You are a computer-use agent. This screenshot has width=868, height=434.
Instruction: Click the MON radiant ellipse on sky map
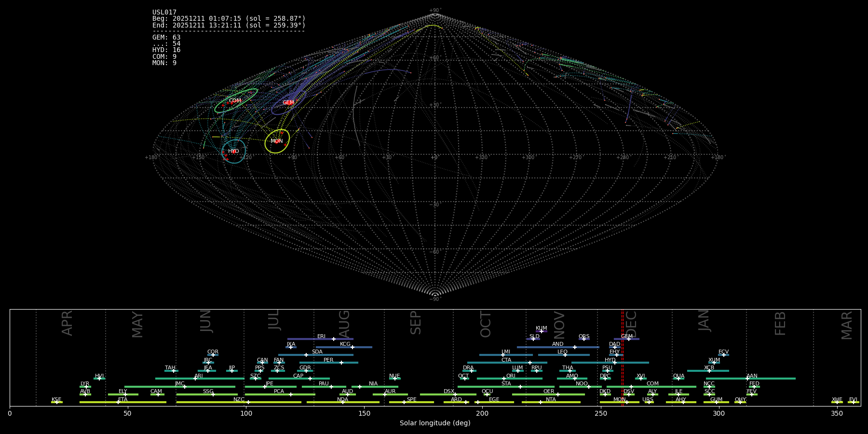coord(277,141)
